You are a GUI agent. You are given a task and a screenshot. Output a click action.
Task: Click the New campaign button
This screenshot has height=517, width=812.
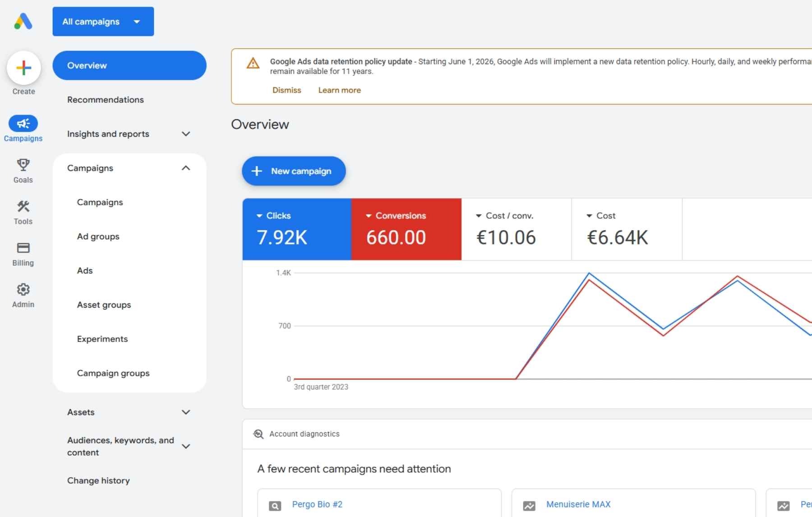pos(294,171)
